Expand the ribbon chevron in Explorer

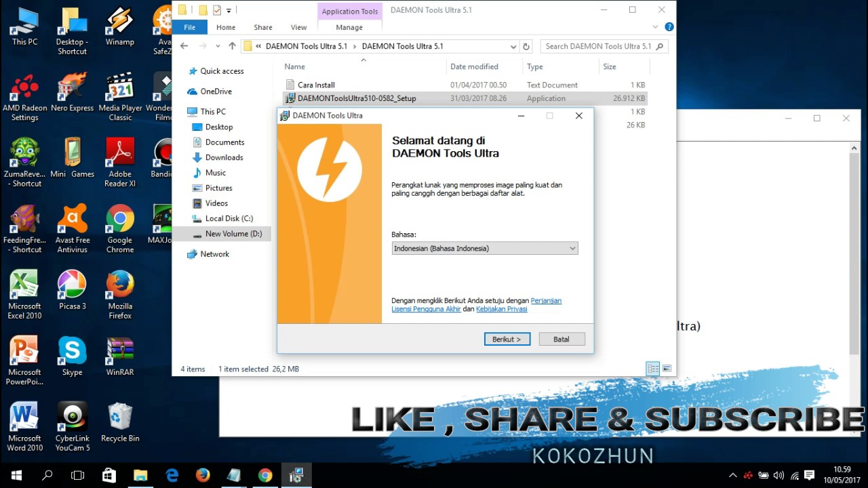coord(655,27)
